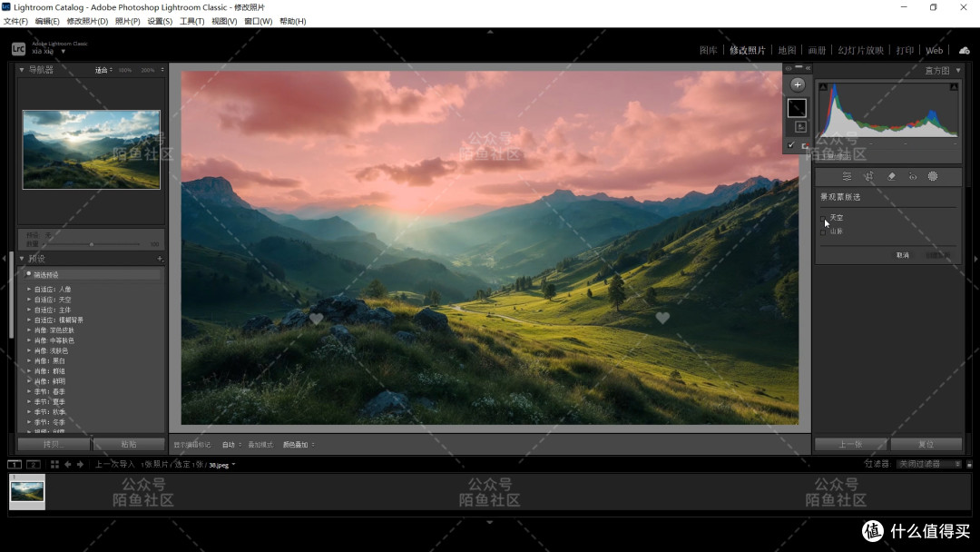Click the 粘贴 (Paste) settings button
Viewport: 980px width, 552px height.
tap(129, 444)
